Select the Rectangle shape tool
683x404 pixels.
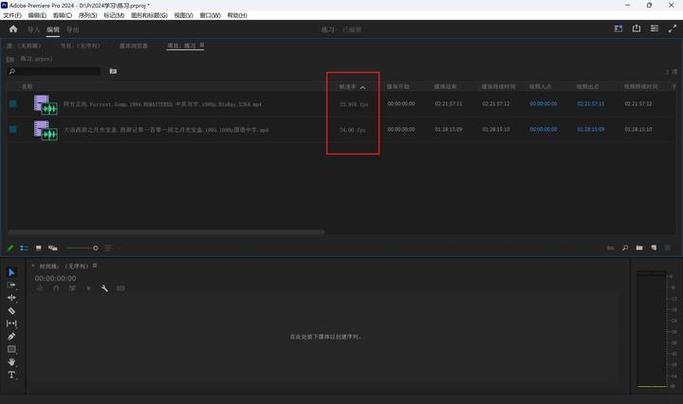[x=12, y=349]
